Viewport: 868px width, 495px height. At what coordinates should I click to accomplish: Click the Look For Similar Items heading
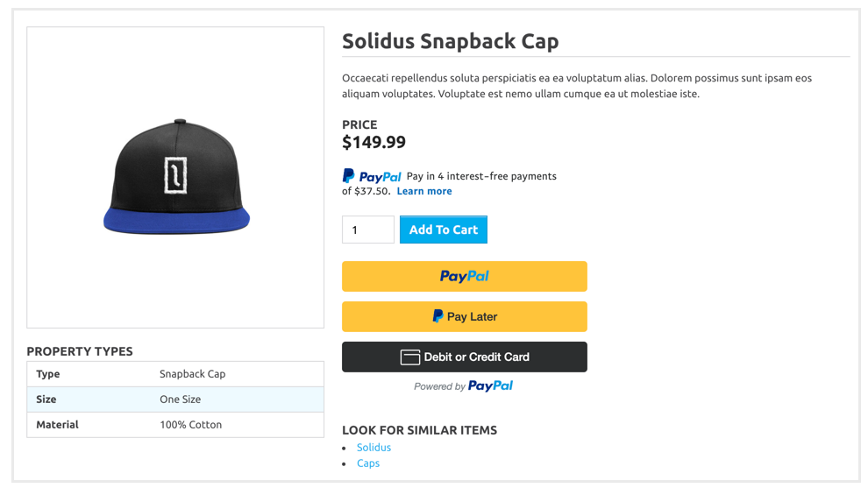pos(419,430)
